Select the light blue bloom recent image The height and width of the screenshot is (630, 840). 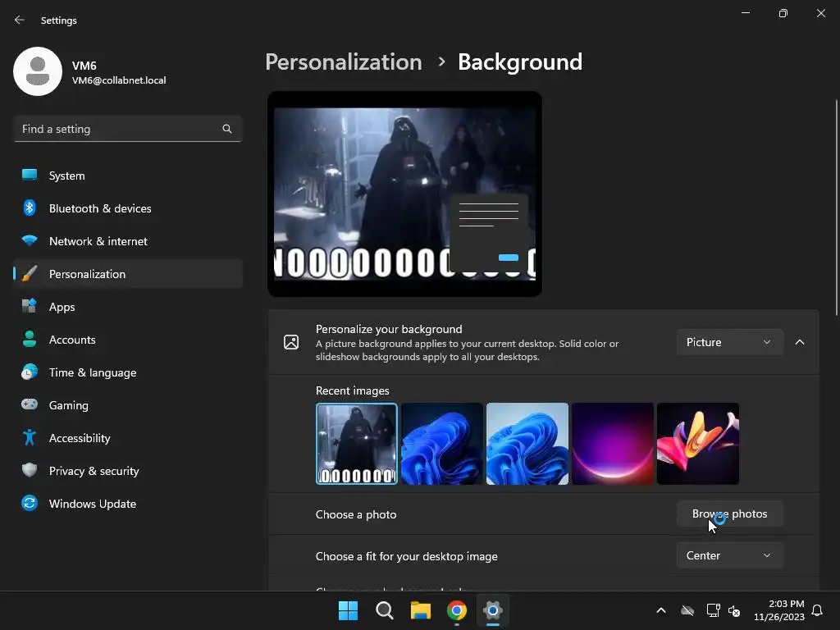[527, 444]
